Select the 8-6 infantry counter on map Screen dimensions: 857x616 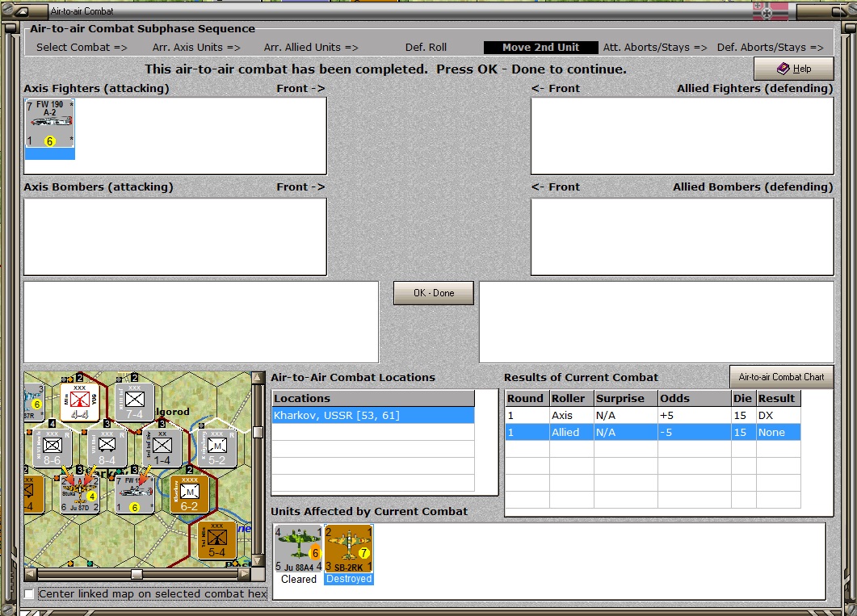click(x=53, y=448)
